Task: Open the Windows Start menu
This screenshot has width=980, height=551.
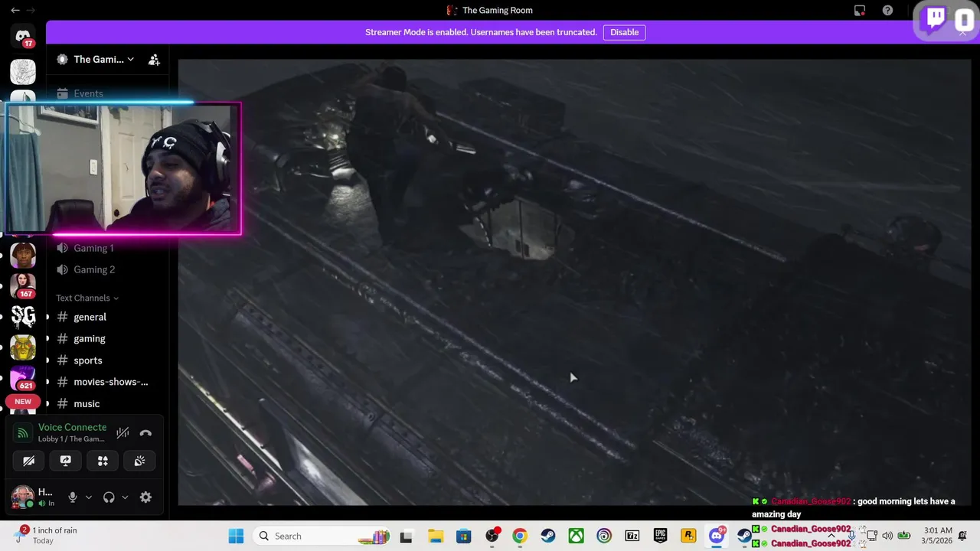Action: point(236,536)
